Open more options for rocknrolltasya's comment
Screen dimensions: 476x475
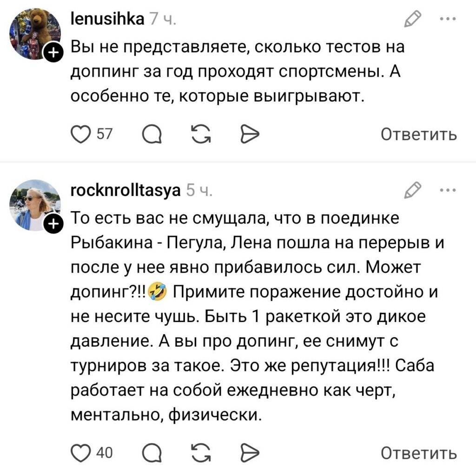448,190
